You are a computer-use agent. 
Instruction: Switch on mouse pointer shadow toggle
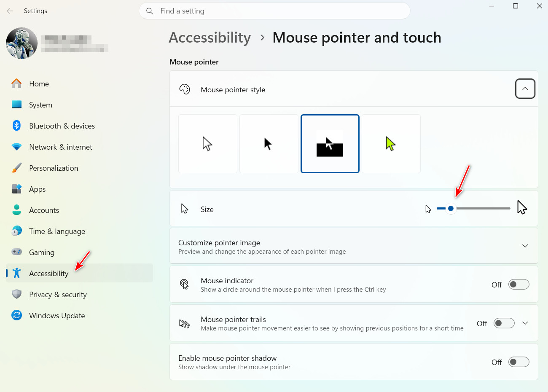(518, 362)
